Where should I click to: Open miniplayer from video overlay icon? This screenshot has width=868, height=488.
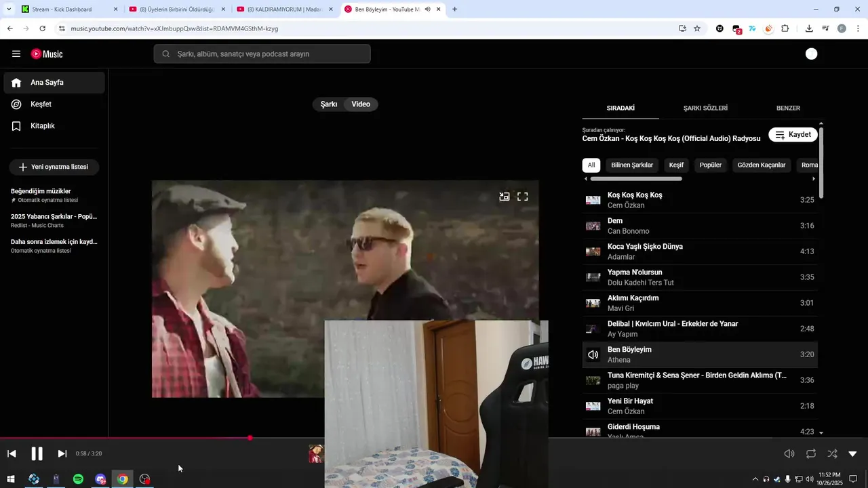pyautogui.click(x=505, y=197)
